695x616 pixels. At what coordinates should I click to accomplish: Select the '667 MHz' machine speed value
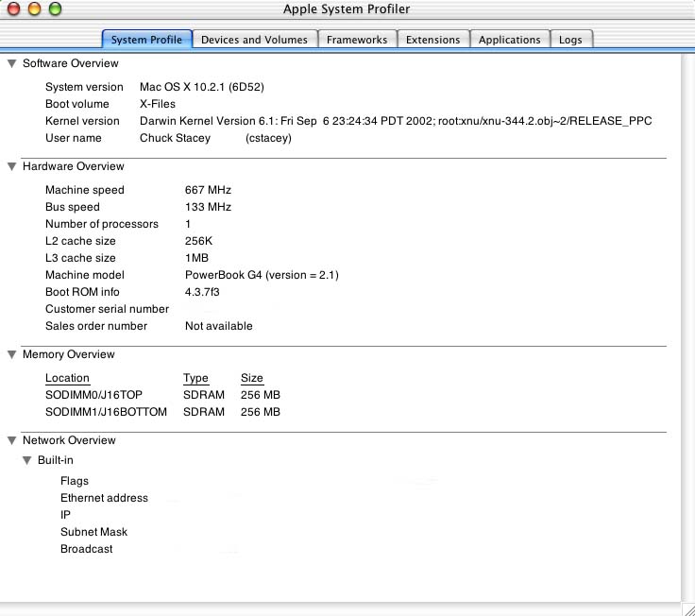208,190
